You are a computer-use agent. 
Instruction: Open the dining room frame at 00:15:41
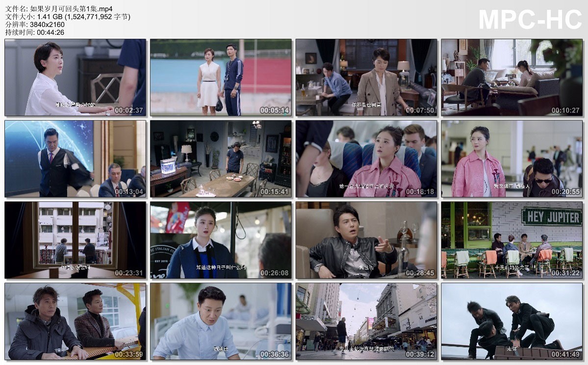coord(221,159)
